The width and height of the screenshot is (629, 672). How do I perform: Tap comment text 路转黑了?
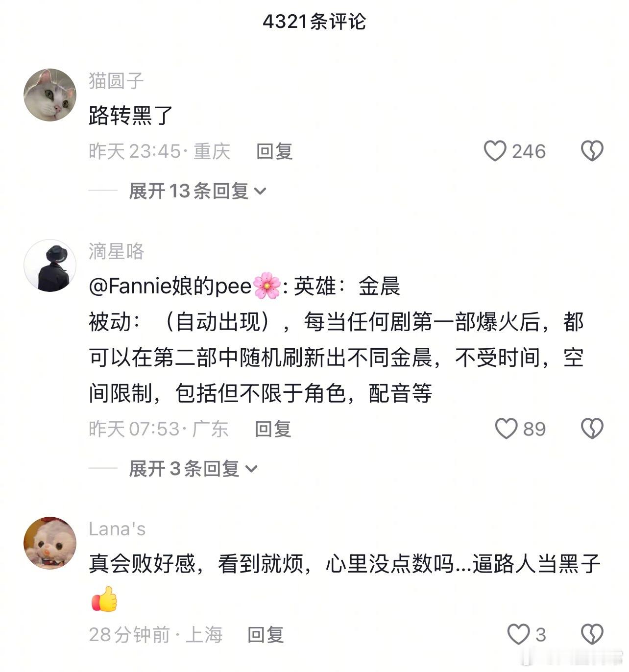(131, 116)
